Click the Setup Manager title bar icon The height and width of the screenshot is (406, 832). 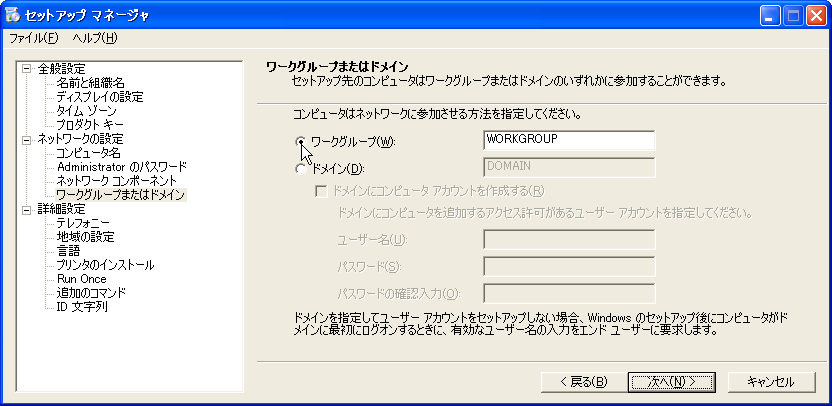tap(13, 15)
